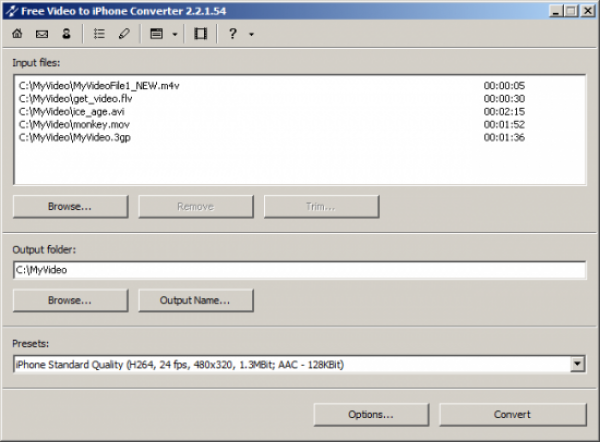Click the Remove button
The height and width of the screenshot is (442, 600).
pyautogui.click(x=196, y=207)
